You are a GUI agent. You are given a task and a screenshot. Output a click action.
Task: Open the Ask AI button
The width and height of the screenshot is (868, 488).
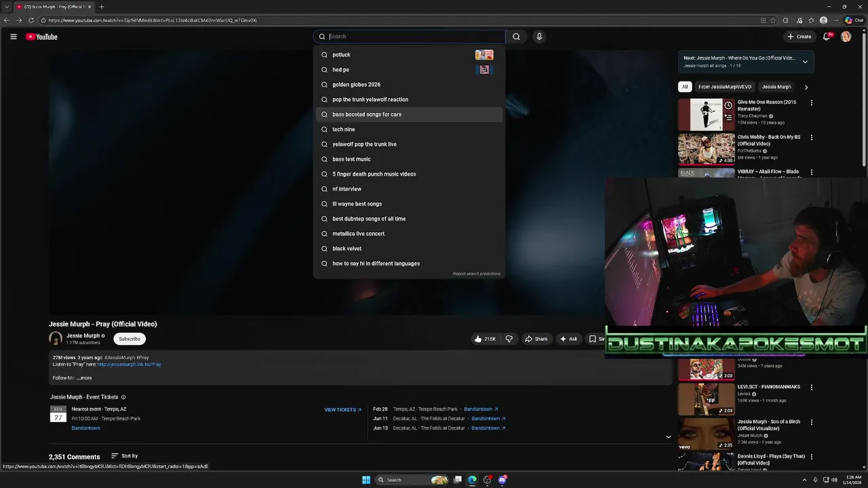pyautogui.click(x=568, y=339)
